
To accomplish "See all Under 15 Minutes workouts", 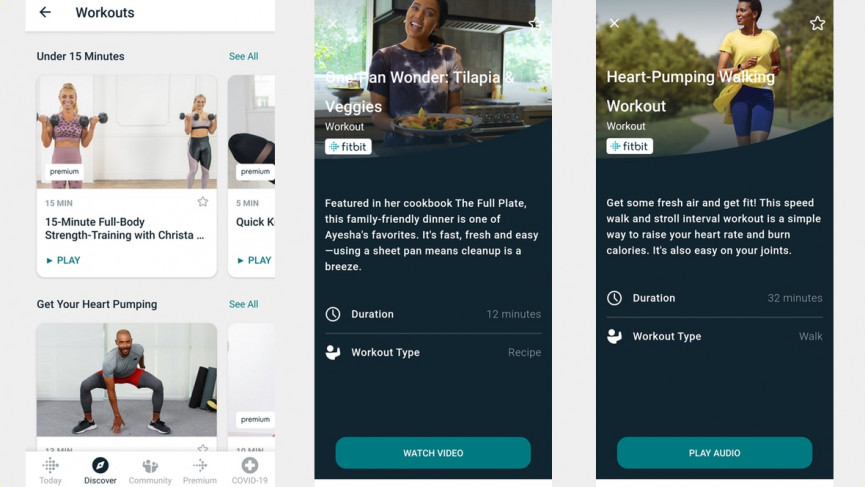I will coord(243,56).
